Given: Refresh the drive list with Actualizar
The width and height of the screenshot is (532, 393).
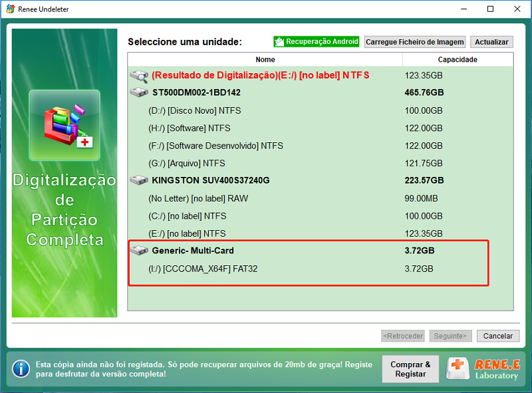Looking at the screenshot, I should click(491, 42).
